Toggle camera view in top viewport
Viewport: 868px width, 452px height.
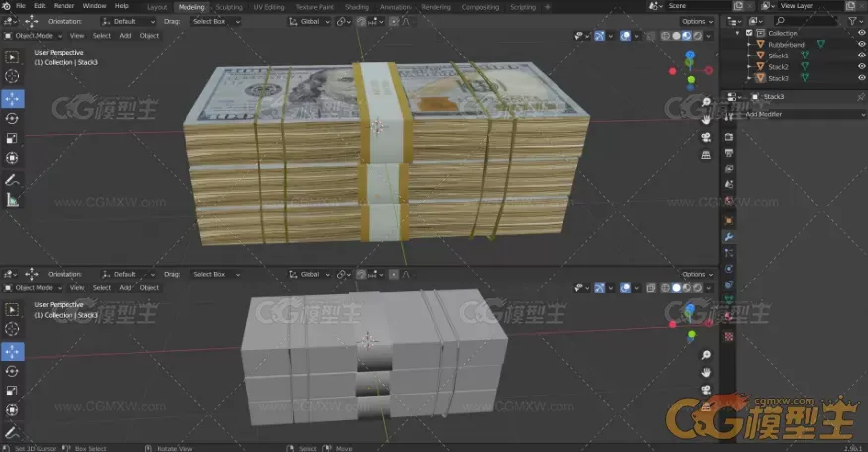pos(706,137)
